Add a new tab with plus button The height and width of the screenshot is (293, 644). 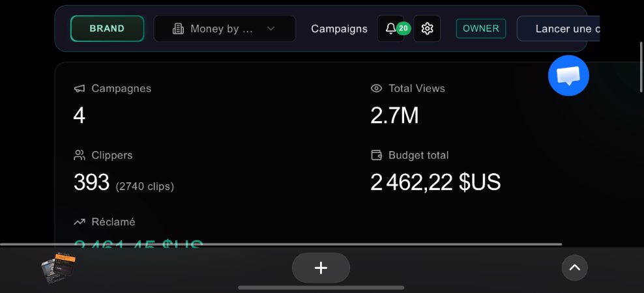pyautogui.click(x=321, y=268)
